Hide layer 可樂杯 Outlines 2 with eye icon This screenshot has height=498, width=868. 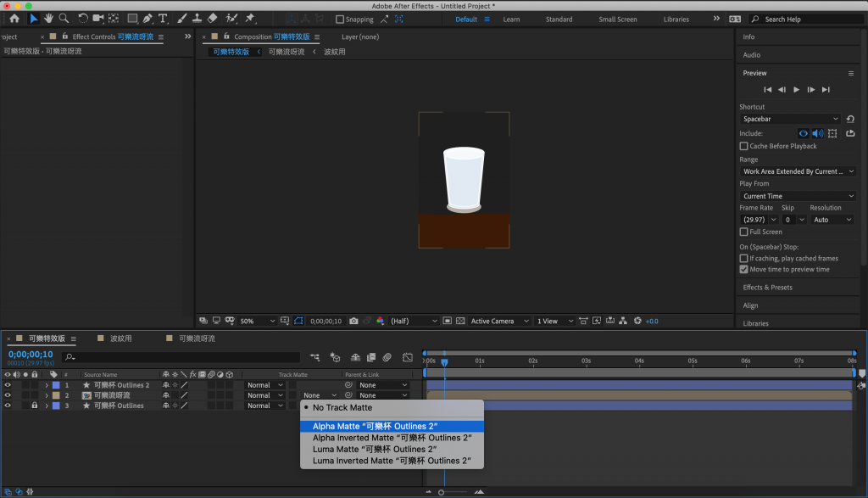[x=8, y=385]
